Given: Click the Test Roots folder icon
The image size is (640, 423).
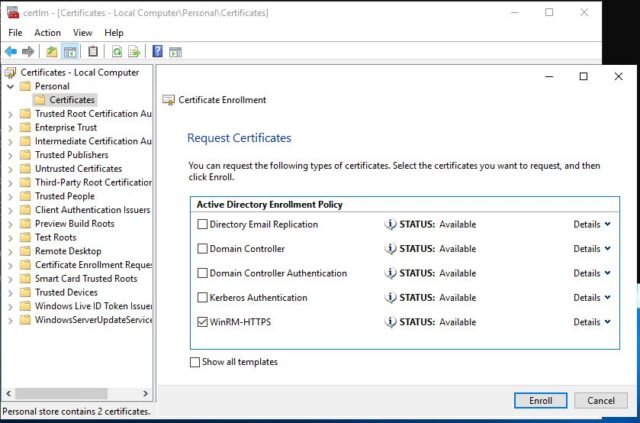Looking at the screenshot, I should click(x=25, y=237).
